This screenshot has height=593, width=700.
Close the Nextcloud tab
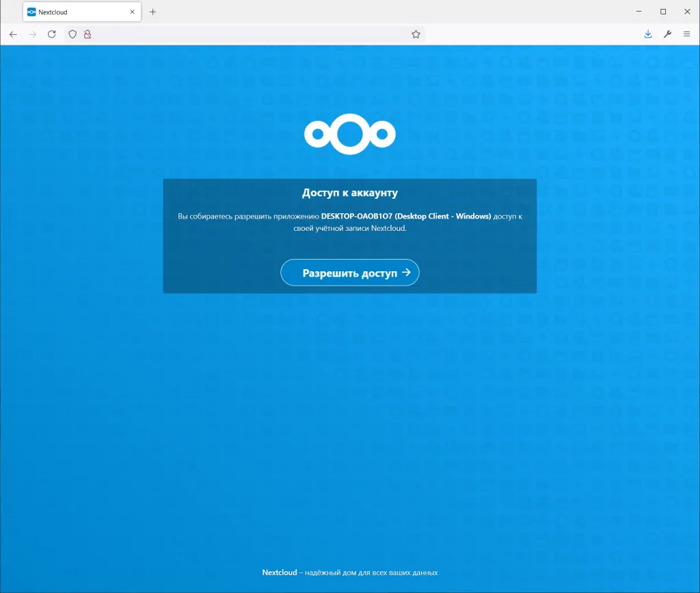[132, 12]
